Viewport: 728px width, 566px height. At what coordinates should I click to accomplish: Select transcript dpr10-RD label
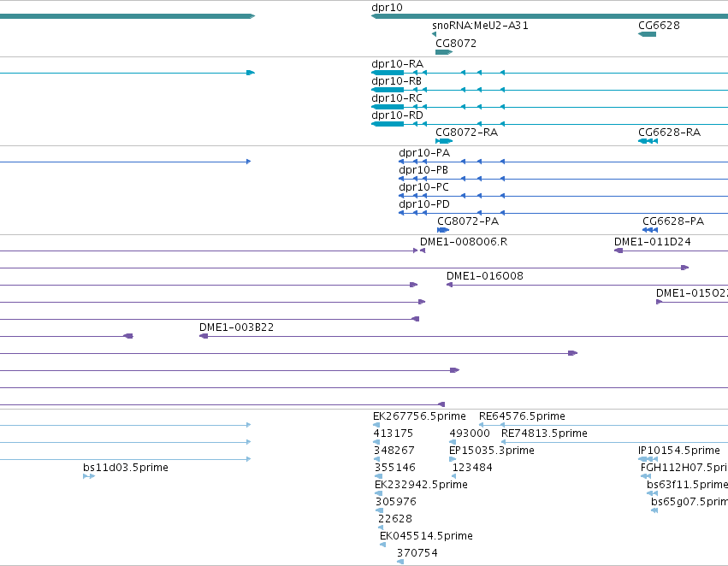tap(398, 115)
